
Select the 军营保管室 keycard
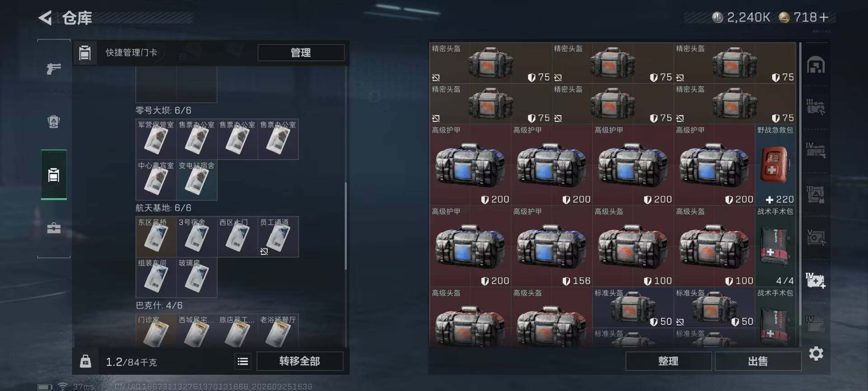point(156,139)
